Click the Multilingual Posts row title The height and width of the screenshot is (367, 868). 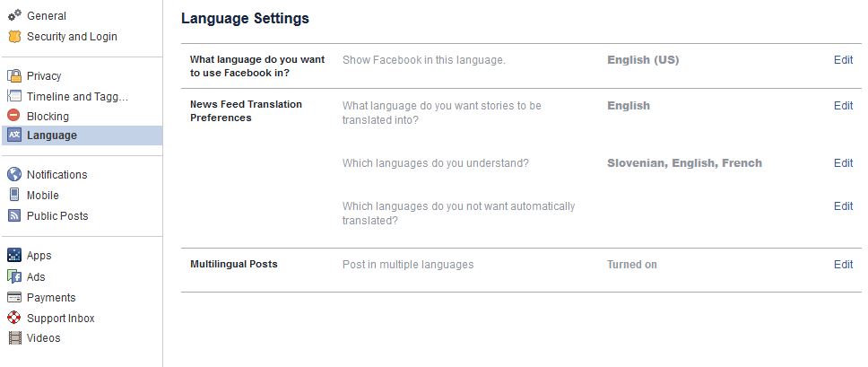pyautogui.click(x=233, y=265)
